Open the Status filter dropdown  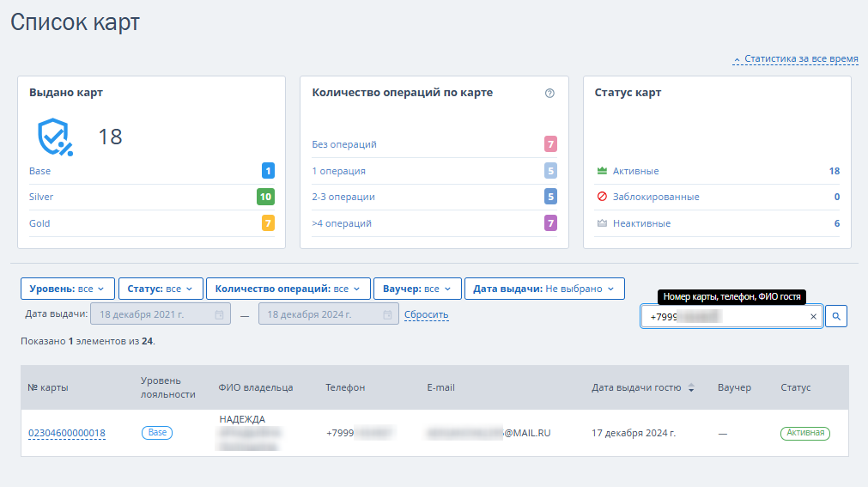pos(161,289)
